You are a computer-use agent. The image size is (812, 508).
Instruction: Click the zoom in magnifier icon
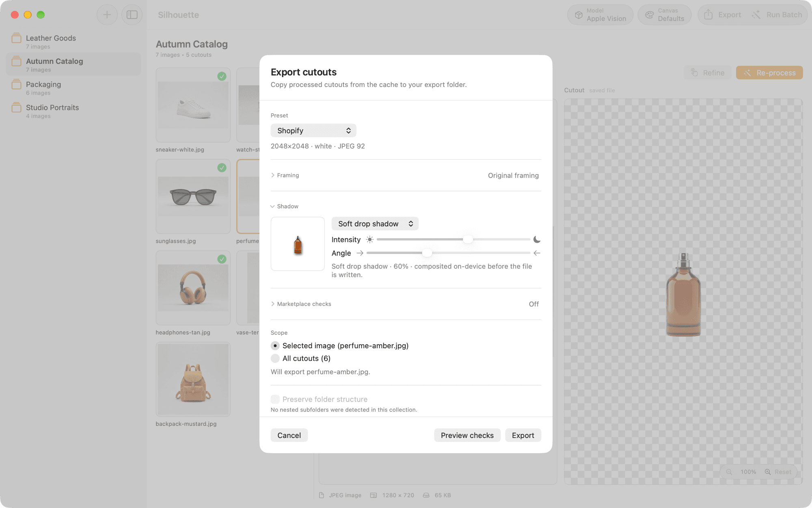pyautogui.click(x=767, y=472)
